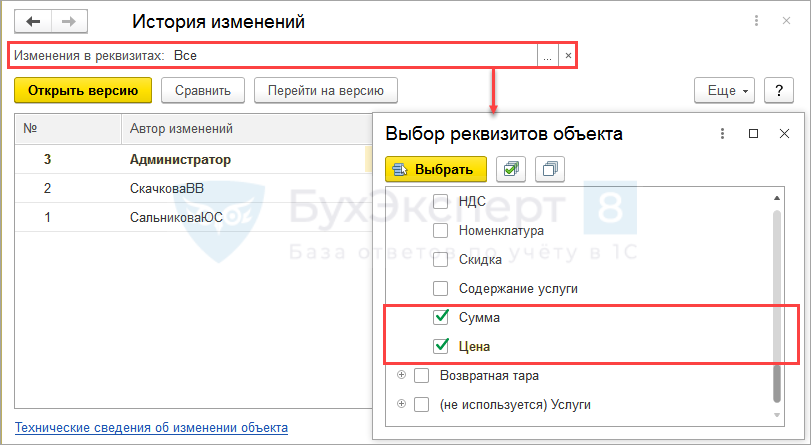Expand the (не используется) Услуги node
This screenshot has width=811, height=445.
tap(401, 404)
